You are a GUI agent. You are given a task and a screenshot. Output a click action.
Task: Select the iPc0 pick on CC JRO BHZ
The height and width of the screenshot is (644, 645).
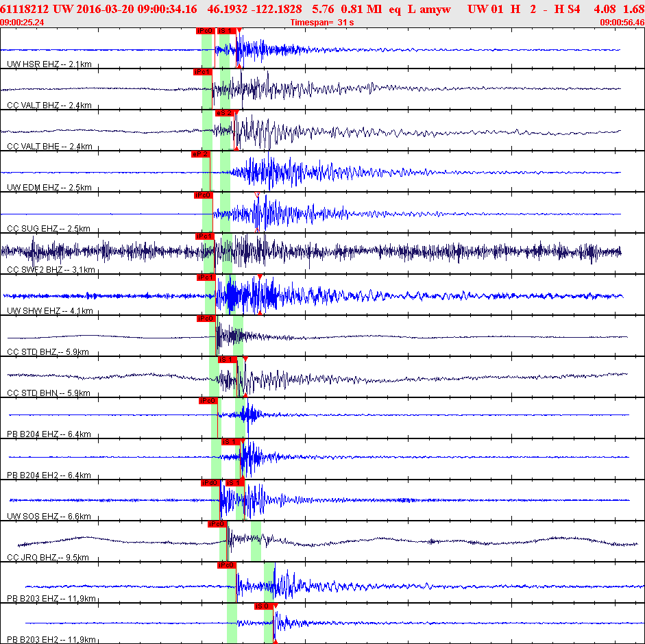tap(217, 524)
